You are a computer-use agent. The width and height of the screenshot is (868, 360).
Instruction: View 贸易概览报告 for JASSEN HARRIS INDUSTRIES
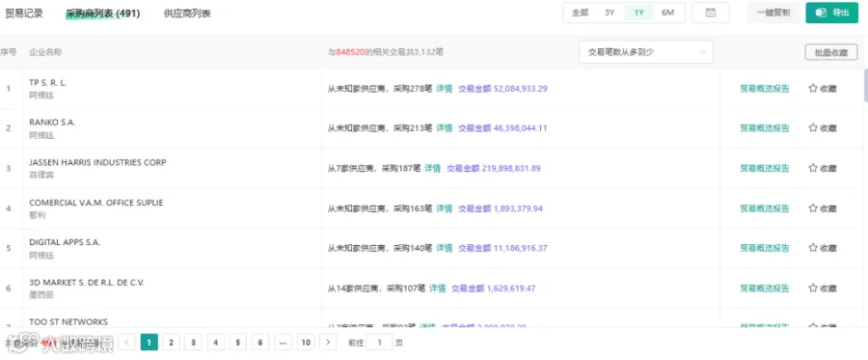coord(765,168)
